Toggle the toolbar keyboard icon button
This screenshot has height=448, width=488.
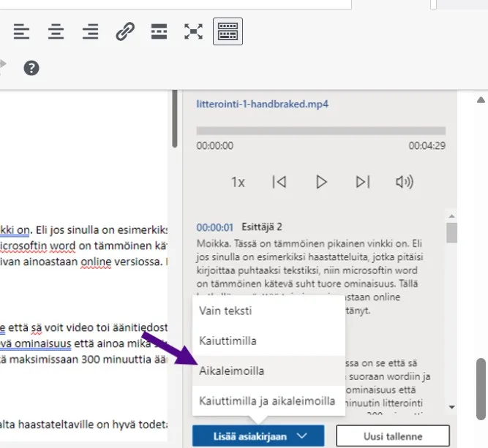[228, 31]
